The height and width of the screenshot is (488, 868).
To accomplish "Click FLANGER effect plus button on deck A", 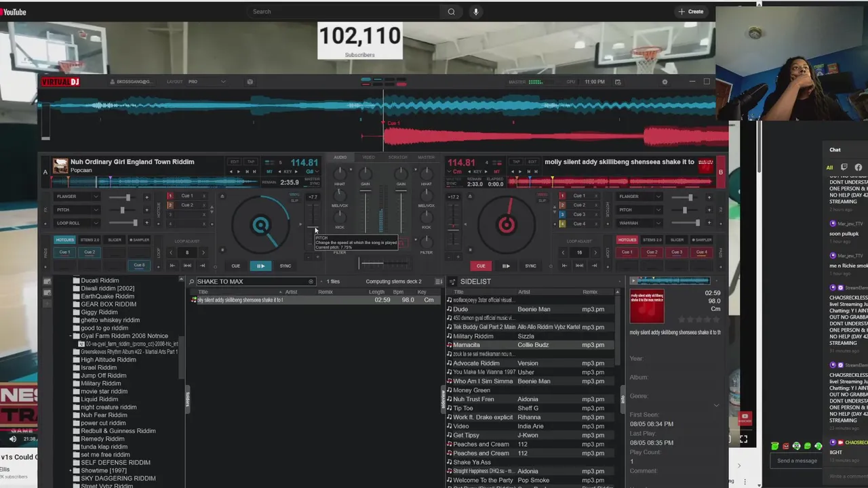I will (146, 197).
